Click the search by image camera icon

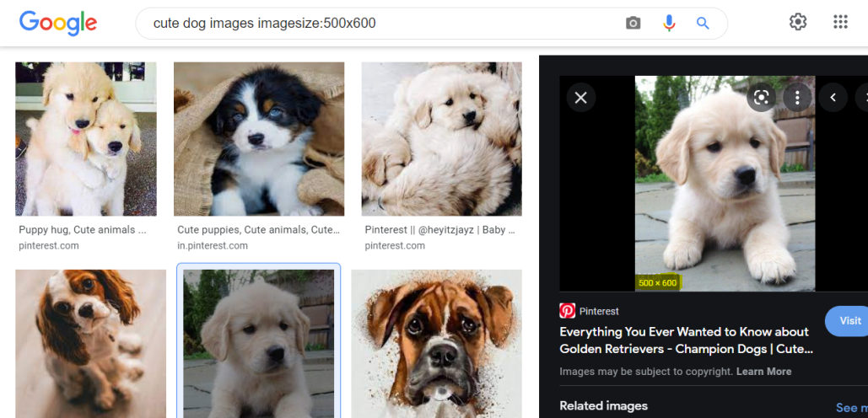[633, 24]
